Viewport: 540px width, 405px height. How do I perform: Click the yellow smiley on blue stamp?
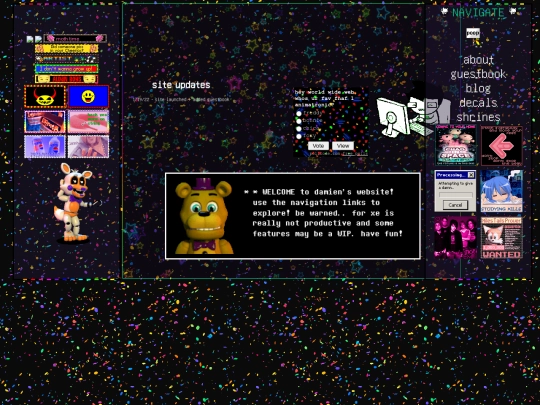pos(89,97)
